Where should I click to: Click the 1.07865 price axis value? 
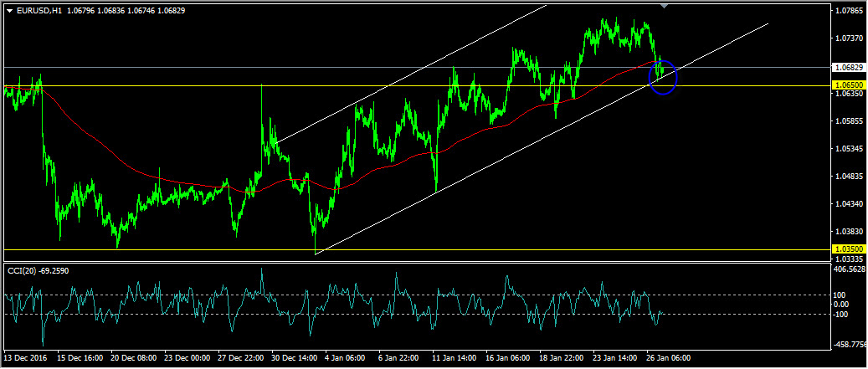tap(849, 10)
